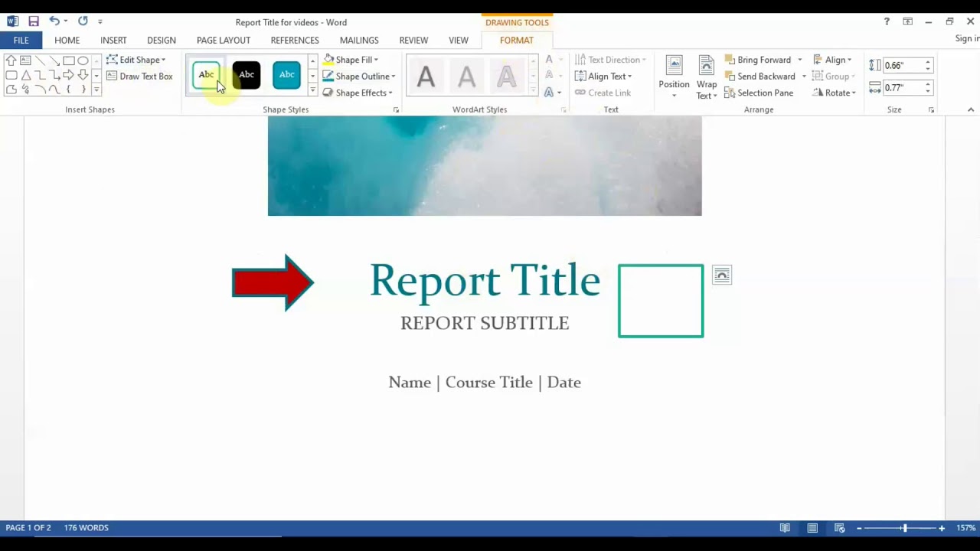
Task: Open the Bring Forward dropdown arrow
Action: click(799, 60)
